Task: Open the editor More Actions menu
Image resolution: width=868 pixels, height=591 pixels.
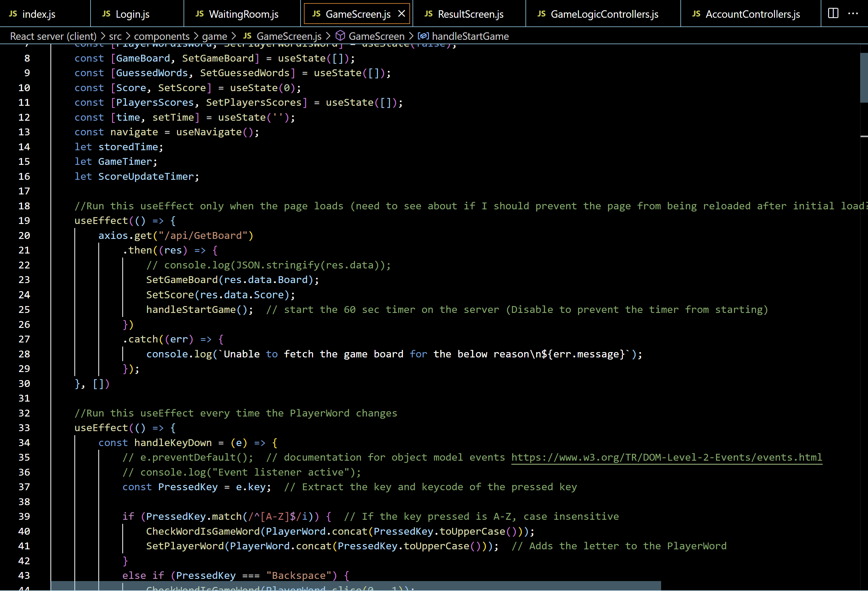Action: click(x=853, y=13)
